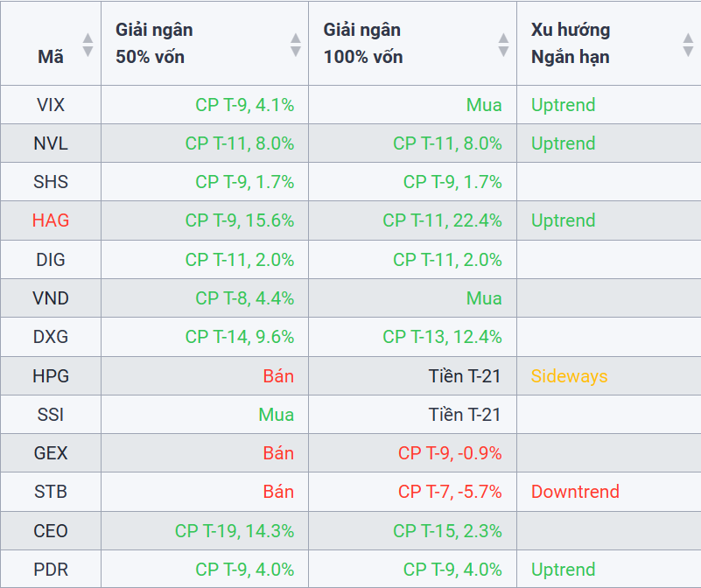Click the Giải ngân 100% vốn header label
The width and height of the screenshot is (701, 588).
coord(363,43)
